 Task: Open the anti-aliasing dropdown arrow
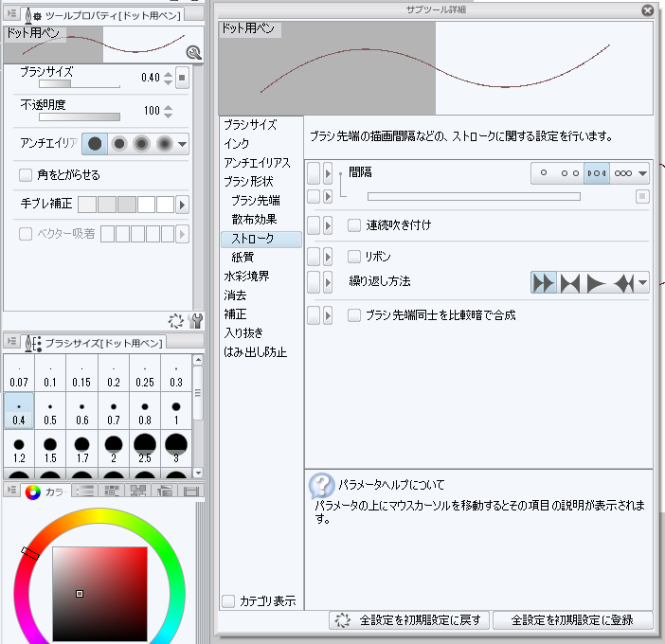pos(183,144)
